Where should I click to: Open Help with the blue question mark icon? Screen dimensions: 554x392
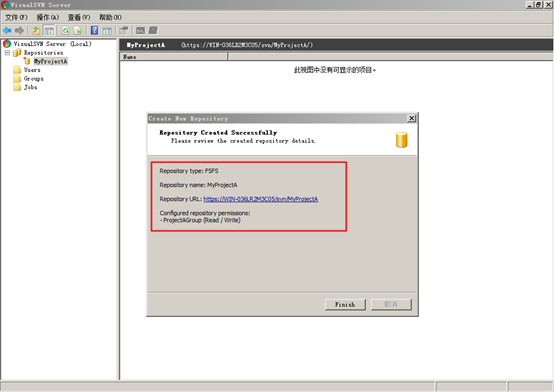click(94, 30)
